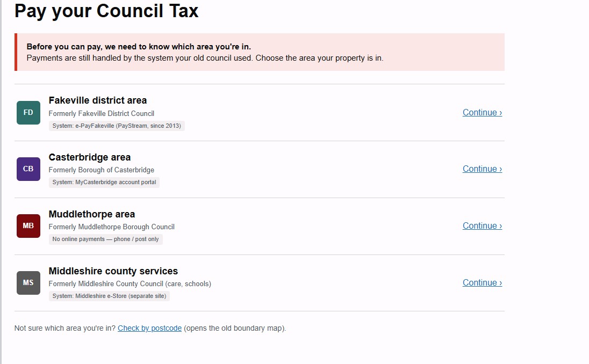
Task: Continue with Muddlethorpe area
Action: tap(482, 226)
